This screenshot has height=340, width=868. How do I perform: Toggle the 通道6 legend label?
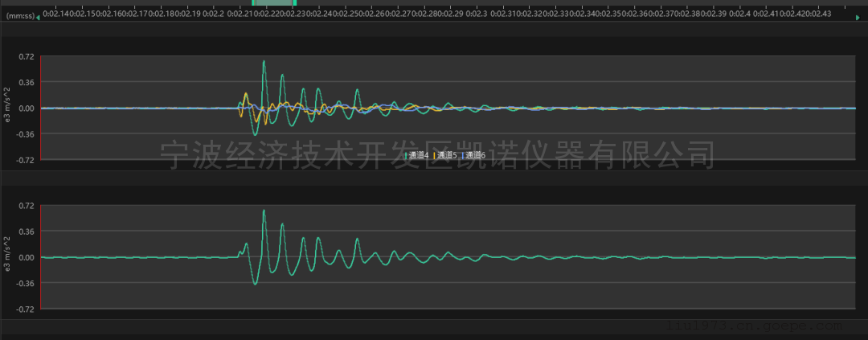click(x=475, y=155)
